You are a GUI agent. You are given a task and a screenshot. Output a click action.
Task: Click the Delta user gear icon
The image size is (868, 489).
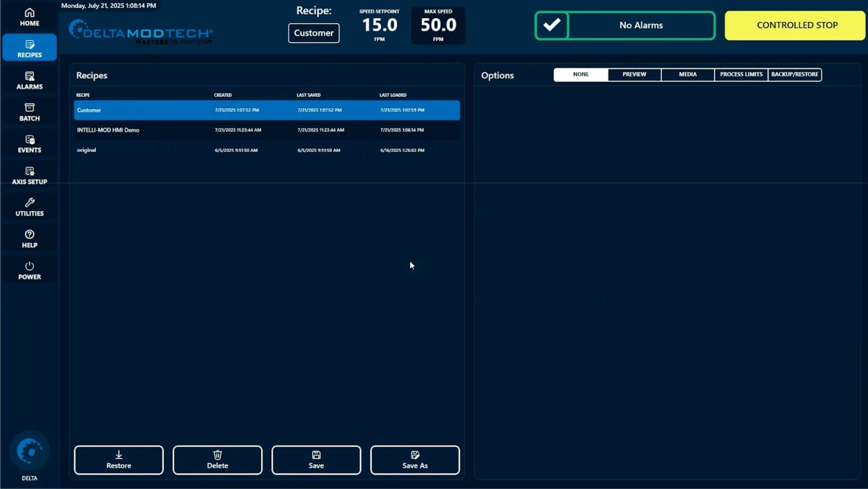click(x=30, y=451)
